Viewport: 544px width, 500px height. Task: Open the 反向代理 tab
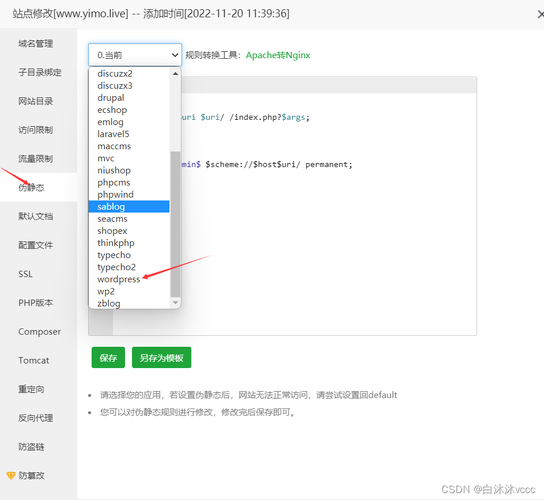[x=36, y=418]
